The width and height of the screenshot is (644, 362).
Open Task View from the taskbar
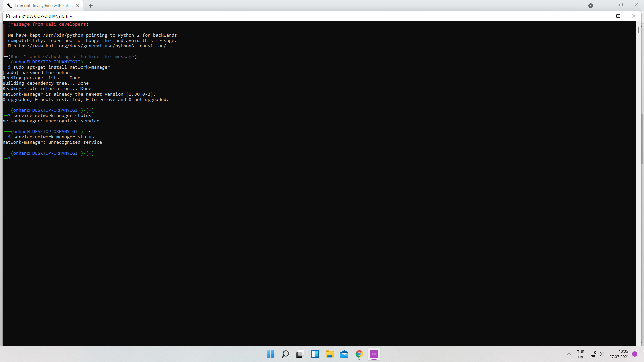tap(300, 354)
